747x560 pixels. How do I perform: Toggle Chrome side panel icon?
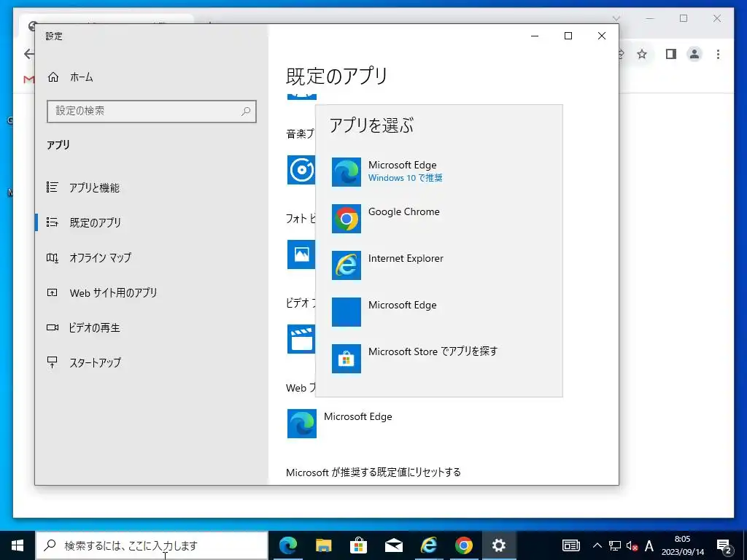(x=671, y=54)
